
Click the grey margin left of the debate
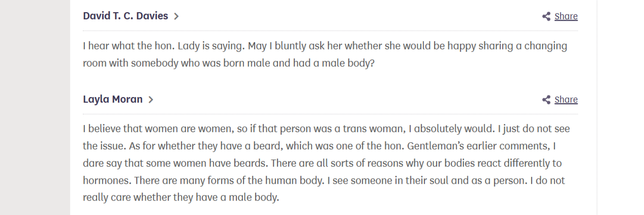coord(35,107)
